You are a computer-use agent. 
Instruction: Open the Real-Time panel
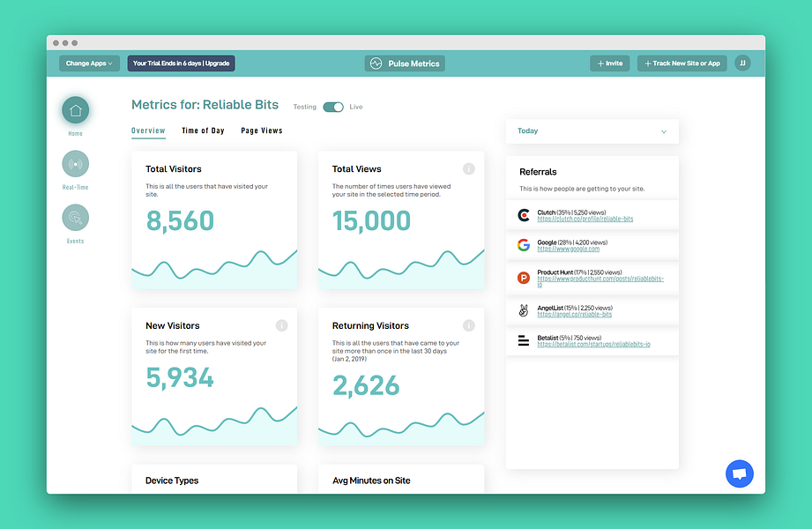point(75,164)
